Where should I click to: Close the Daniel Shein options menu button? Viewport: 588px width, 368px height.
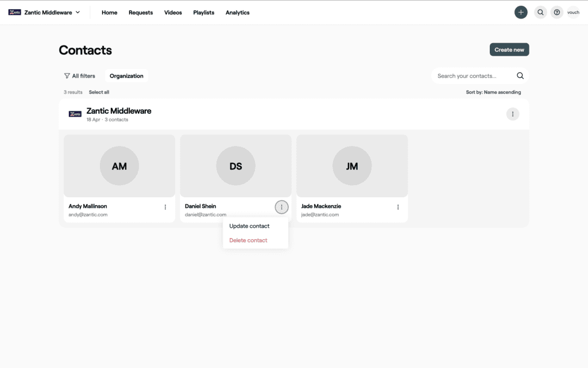pos(281,207)
